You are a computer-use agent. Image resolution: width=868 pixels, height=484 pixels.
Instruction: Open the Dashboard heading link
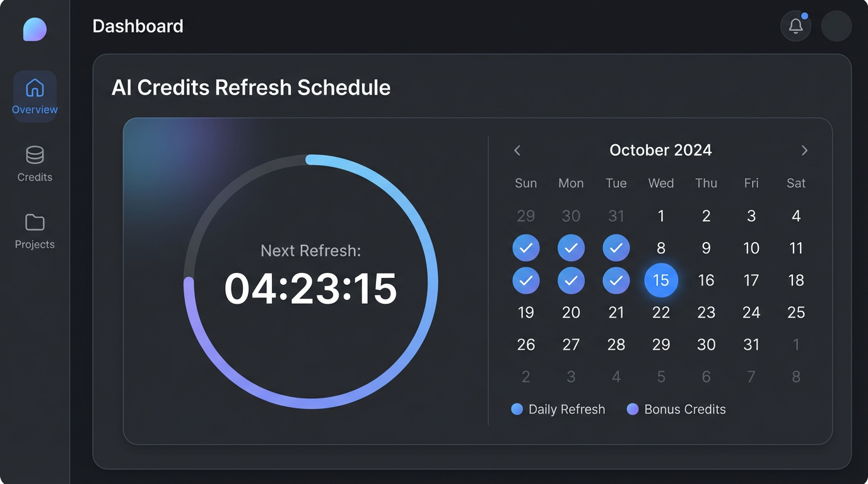click(138, 26)
